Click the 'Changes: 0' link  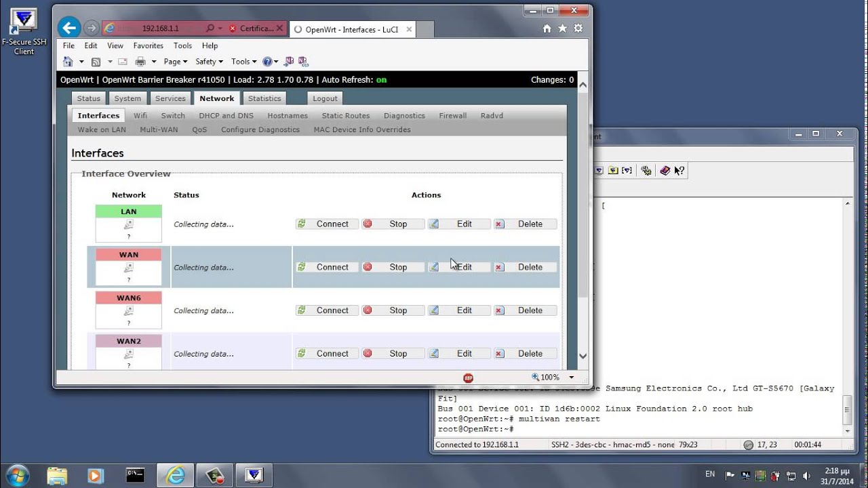point(552,80)
